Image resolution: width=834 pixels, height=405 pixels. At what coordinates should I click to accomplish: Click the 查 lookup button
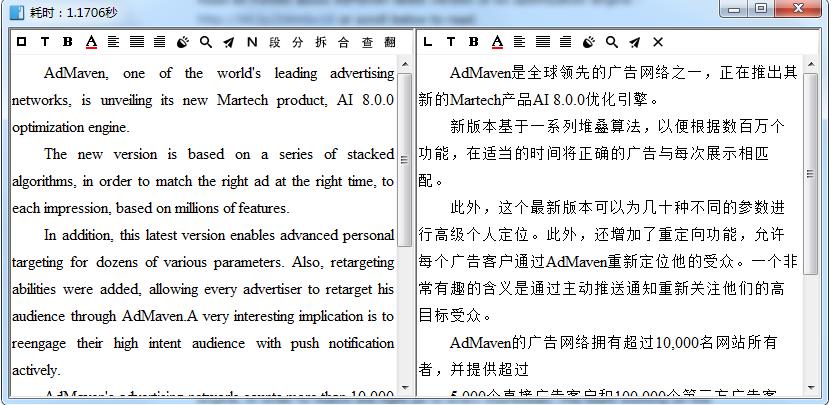pos(367,42)
